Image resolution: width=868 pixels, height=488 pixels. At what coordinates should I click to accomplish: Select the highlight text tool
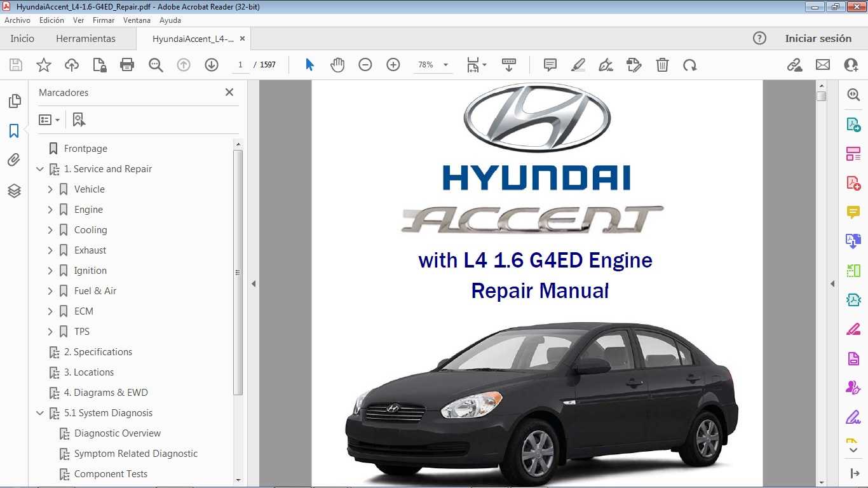click(x=578, y=65)
